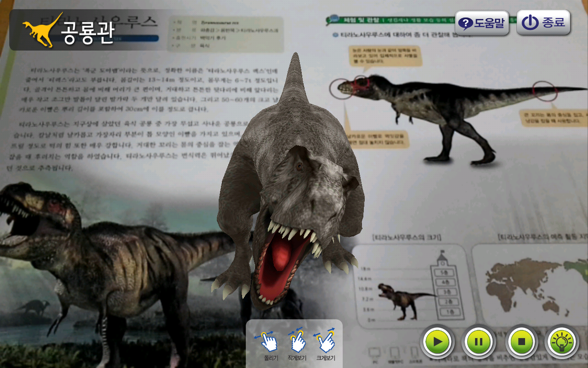Tap the green classification info box
The width and height of the screenshot is (588, 368).
(226, 34)
